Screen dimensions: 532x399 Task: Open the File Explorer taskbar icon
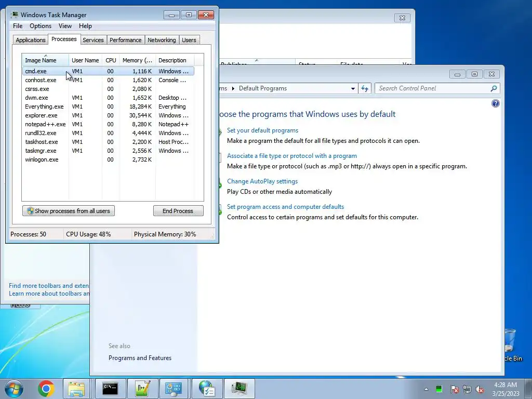pos(76,389)
